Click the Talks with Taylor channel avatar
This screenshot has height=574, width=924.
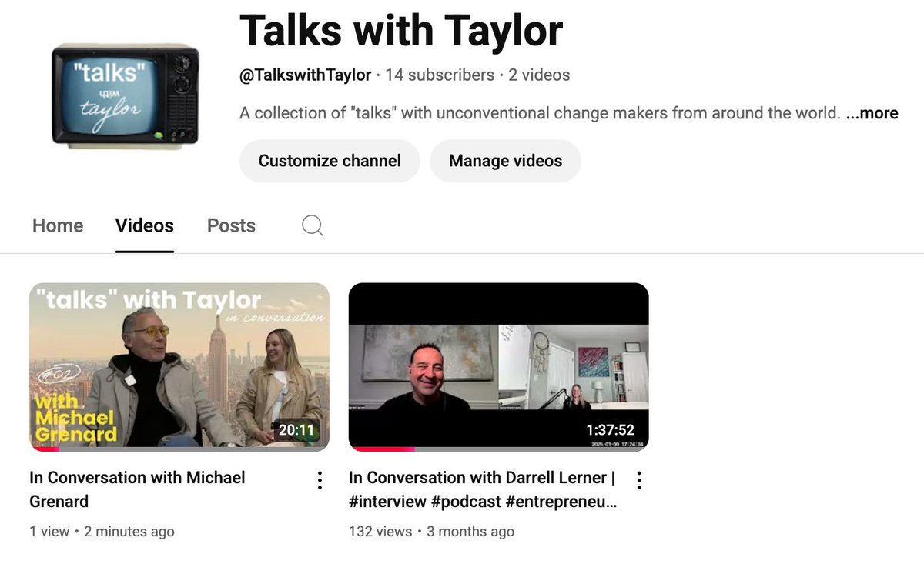126,95
